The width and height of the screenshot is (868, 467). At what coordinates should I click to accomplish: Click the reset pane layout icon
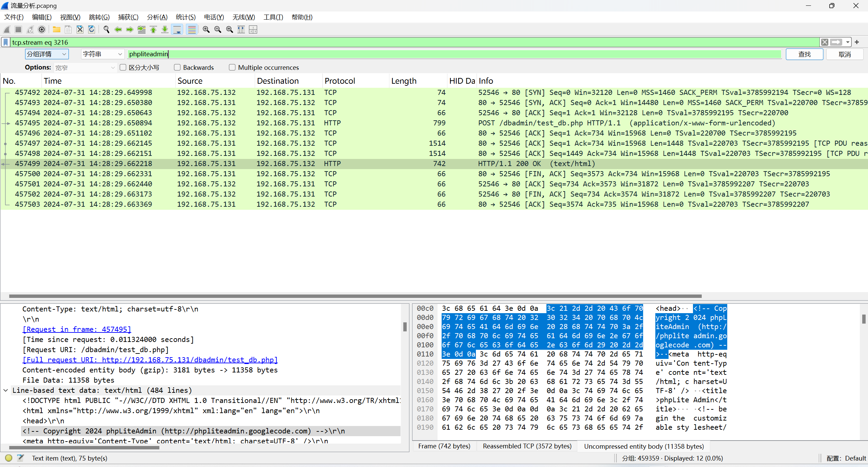253,29
